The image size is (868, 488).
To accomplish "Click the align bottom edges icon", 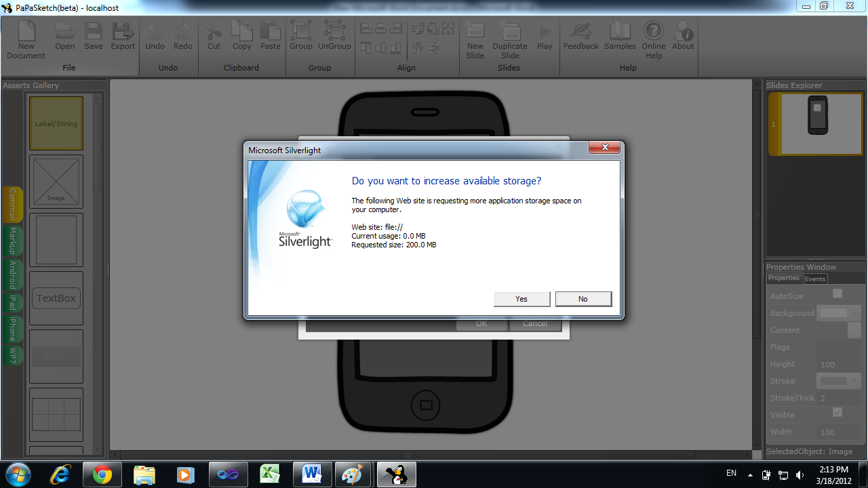I will [395, 47].
